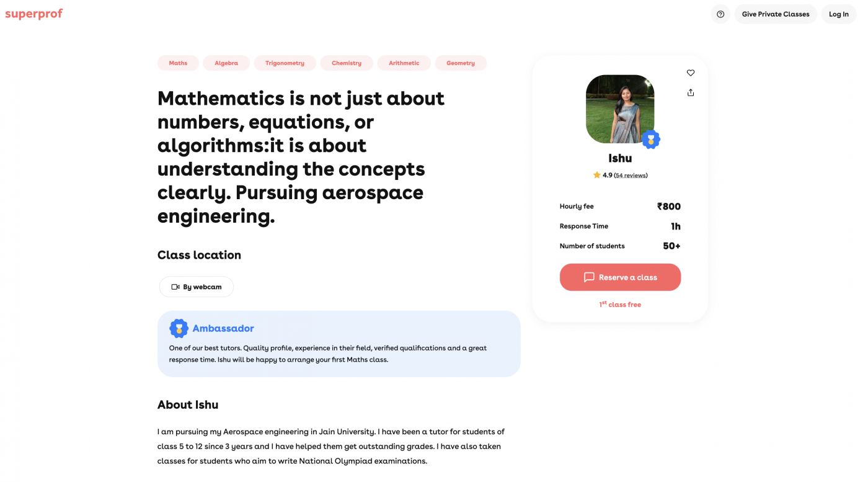Click the Superprof logo

pyautogui.click(x=34, y=14)
